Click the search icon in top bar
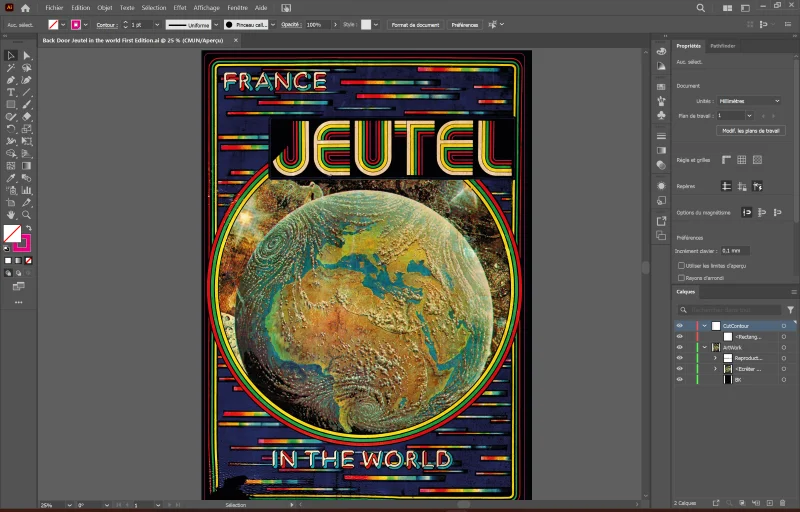This screenshot has width=800, height=512. coord(701,8)
